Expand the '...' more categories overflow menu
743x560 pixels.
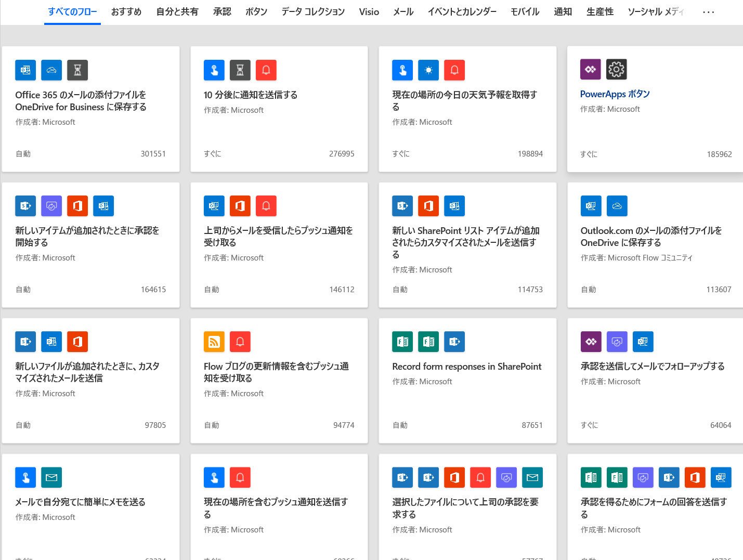tap(708, 12)
